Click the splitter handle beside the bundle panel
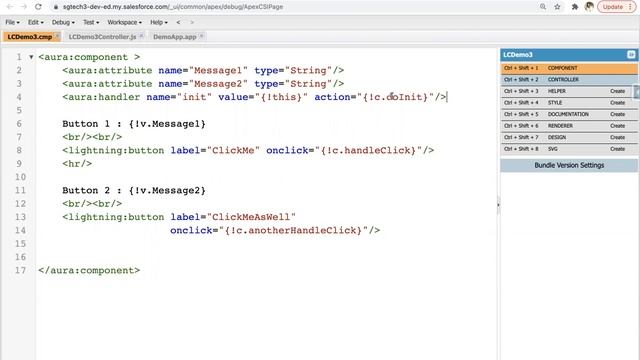 (498, 204)
